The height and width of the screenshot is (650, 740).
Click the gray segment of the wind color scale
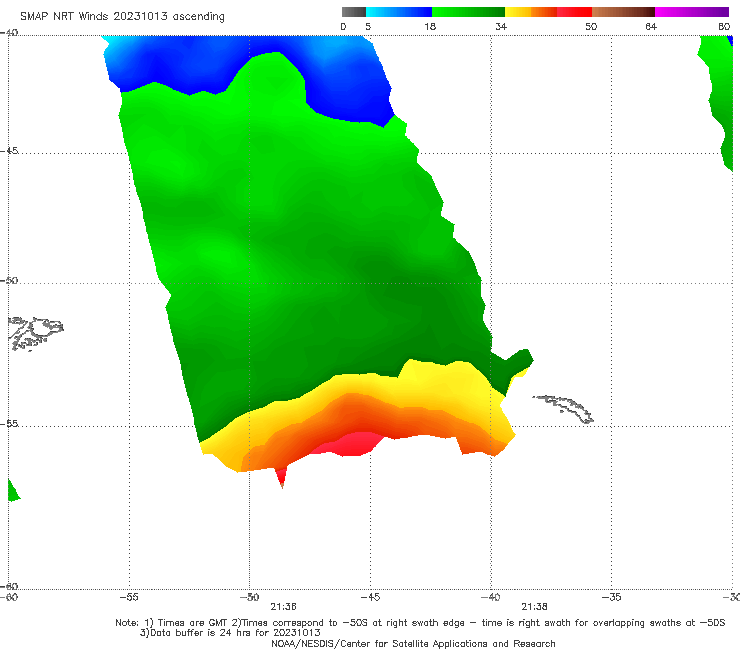[353, 12]
